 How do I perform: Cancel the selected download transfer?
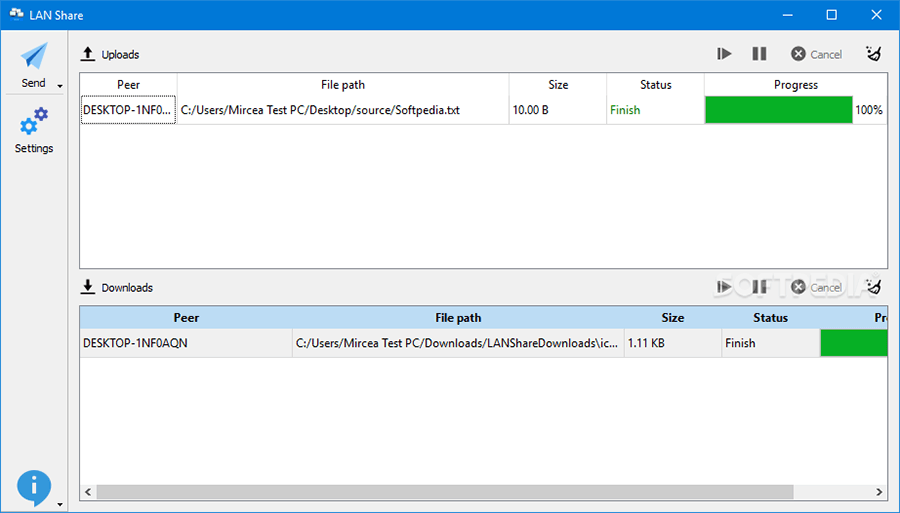click(816, 287)
